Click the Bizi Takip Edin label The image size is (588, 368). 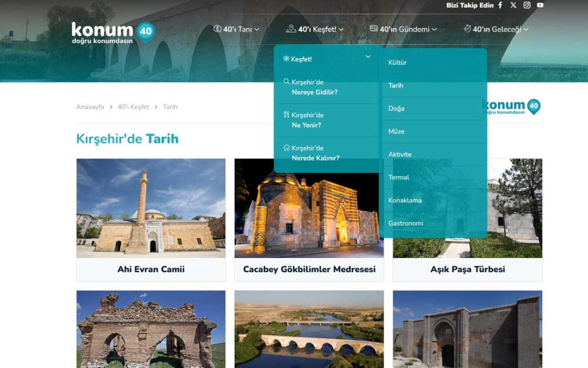tap(469, 5)
